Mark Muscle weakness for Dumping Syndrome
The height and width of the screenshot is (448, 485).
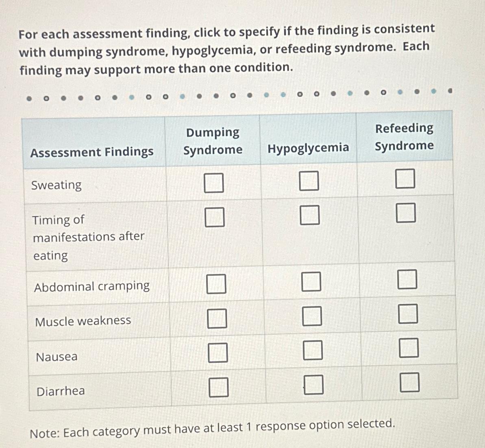point(216,319)
